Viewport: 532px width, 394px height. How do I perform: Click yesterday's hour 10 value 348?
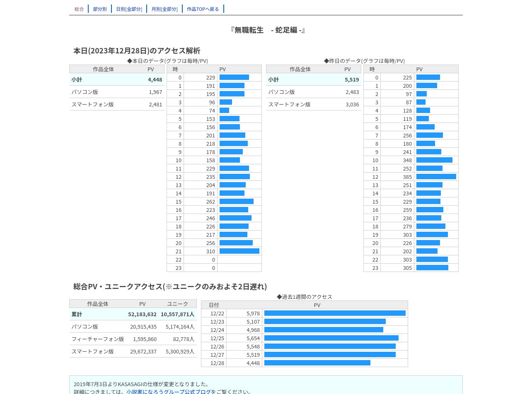407,160
